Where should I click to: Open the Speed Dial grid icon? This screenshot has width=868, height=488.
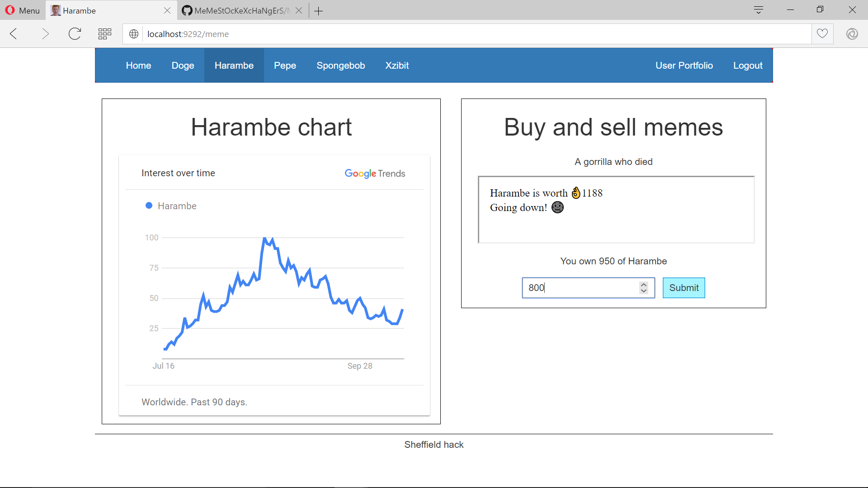(x=105, y=34)
